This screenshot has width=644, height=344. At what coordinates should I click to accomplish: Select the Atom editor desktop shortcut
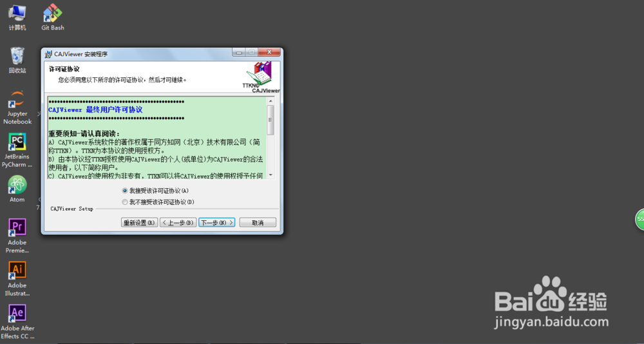click(x=17, y=189)
